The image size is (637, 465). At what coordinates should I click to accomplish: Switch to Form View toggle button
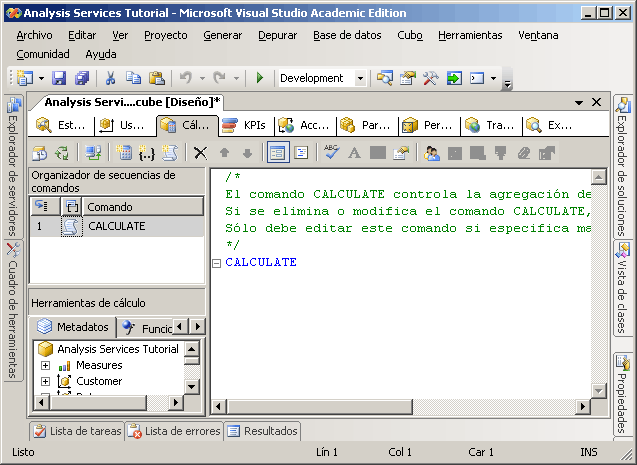[x=278, y=153]
